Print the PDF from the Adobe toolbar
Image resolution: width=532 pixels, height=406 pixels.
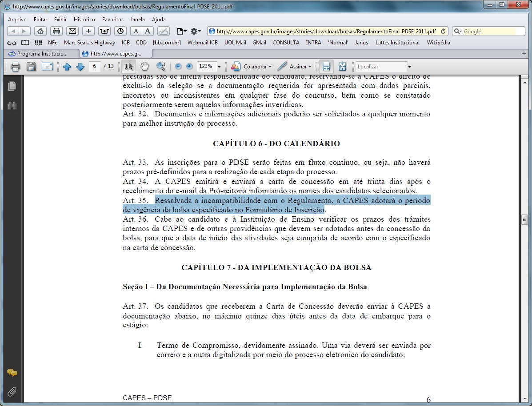(15, 67)
